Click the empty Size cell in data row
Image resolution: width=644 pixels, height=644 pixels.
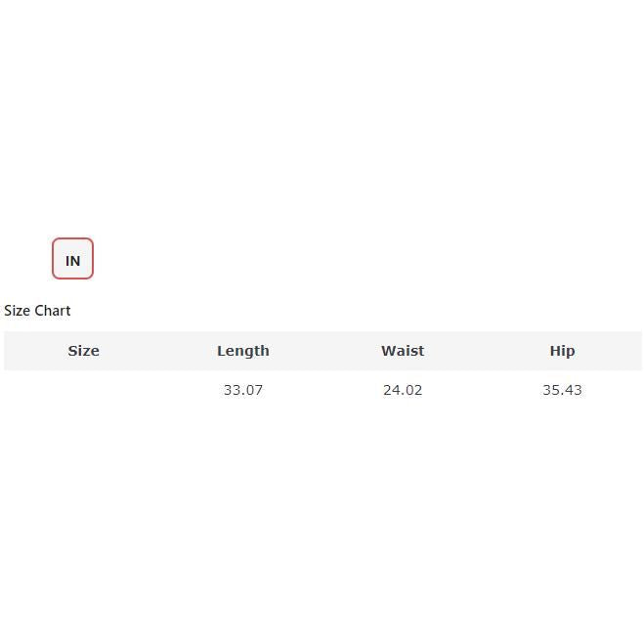[83, 390]
